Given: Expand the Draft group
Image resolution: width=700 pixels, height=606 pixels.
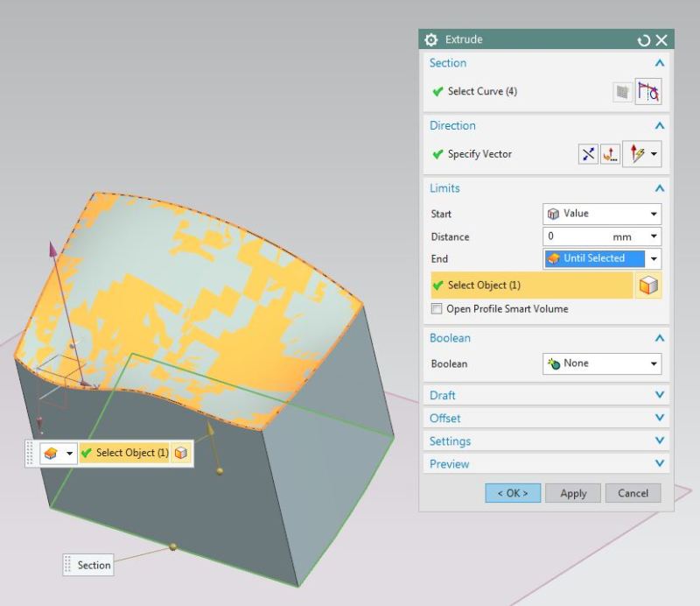Looking at the screenshot, I should click(x=660, y=395).
